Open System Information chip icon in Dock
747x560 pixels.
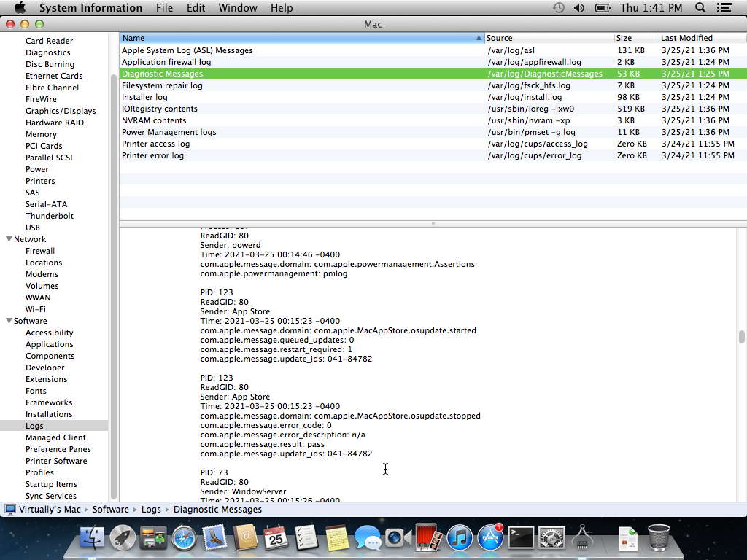coord(581,537)
